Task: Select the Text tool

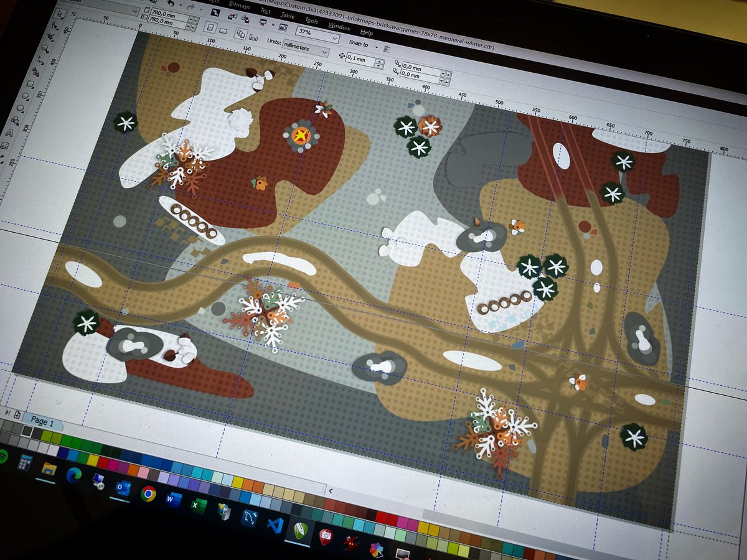Action: pyautogui.click(x=9, y=133)
